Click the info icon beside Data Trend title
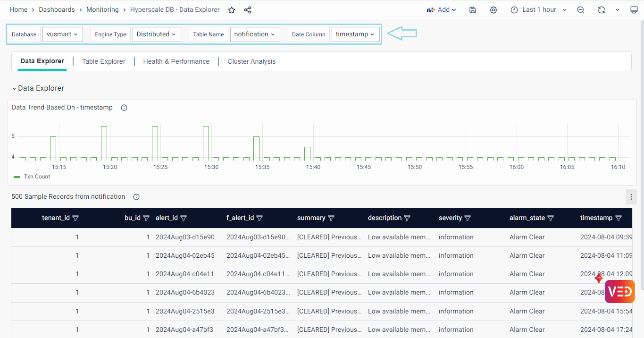 pyautogui.click(x=124, y=108)
